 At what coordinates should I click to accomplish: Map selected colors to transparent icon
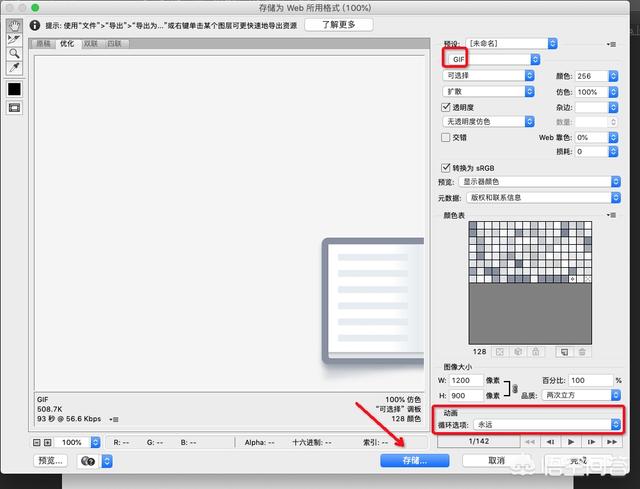500,352
